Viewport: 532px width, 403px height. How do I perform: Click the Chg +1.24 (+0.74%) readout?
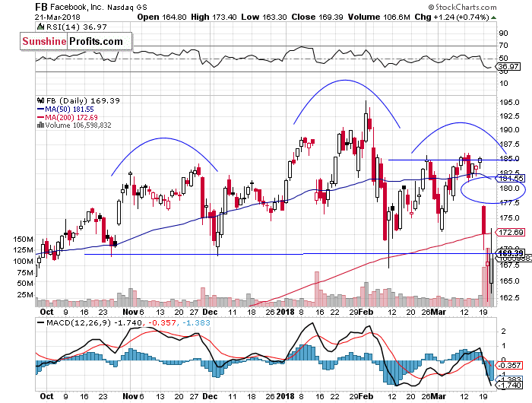pos(451,17)
